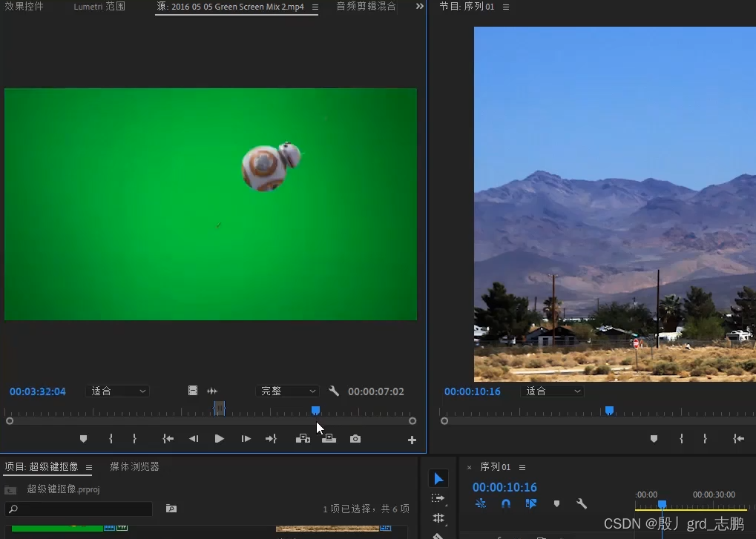The height and width of the screenshot is (539, 756).
Task: Open Source monitor wrench settings
Action: [334, 391]
